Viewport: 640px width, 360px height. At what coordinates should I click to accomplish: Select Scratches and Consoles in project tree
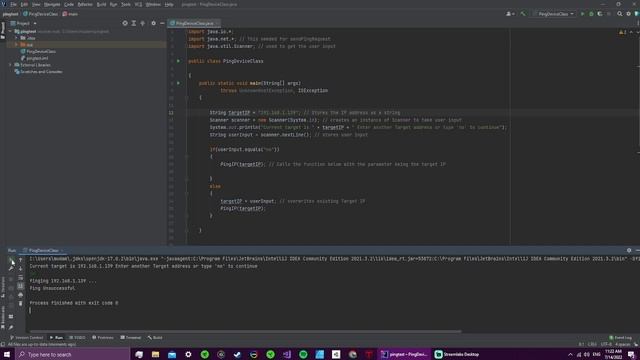[x=38, y=72]
